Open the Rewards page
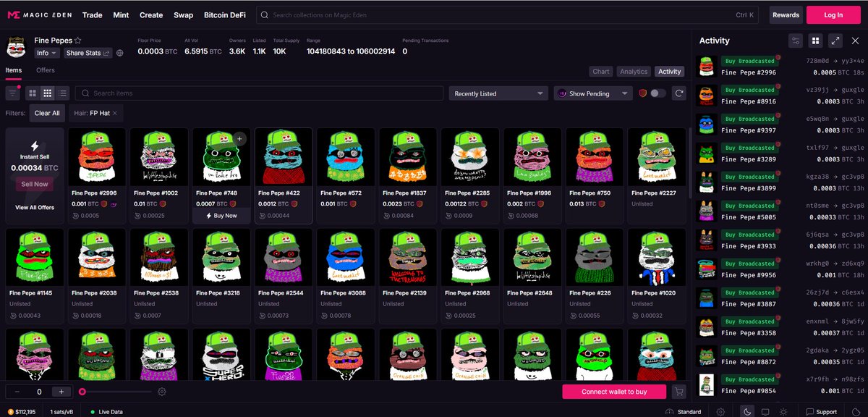 coord(786,14)
